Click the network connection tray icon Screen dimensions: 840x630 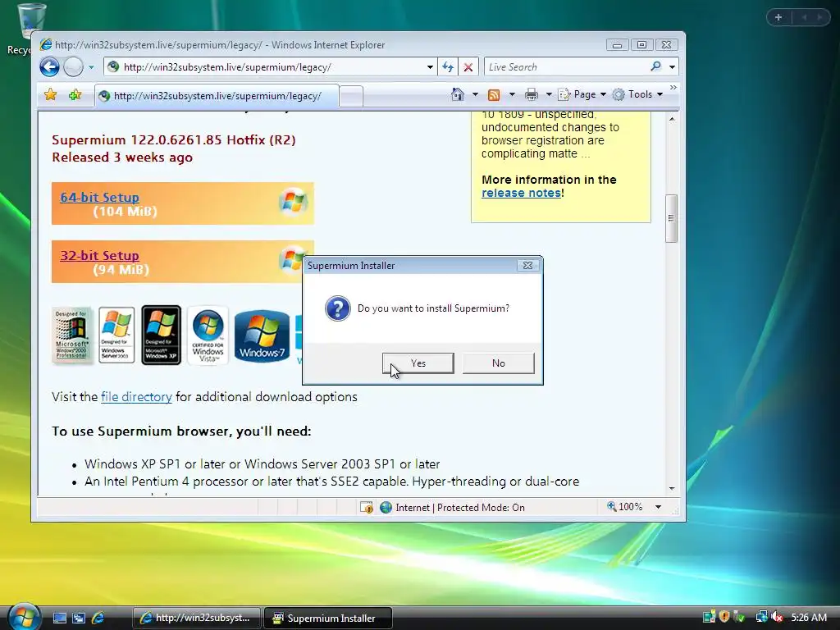coord(760,617)
